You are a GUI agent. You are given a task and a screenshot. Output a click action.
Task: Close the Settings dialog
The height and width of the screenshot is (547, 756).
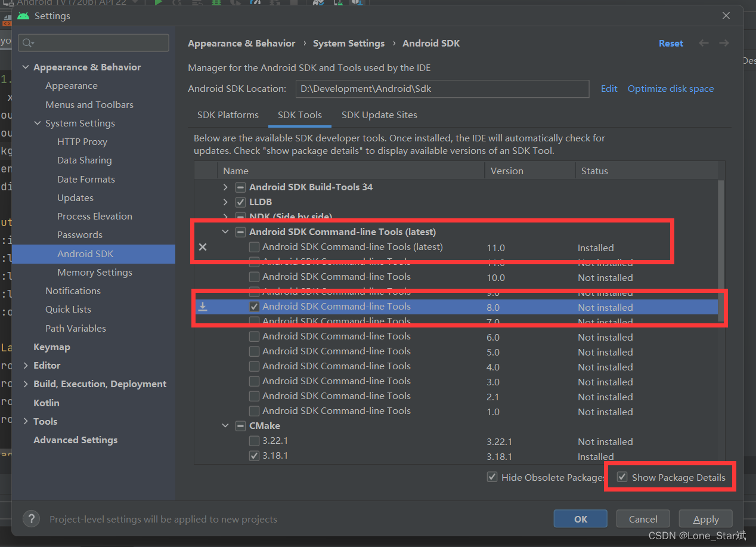click(x=726, y=16)
